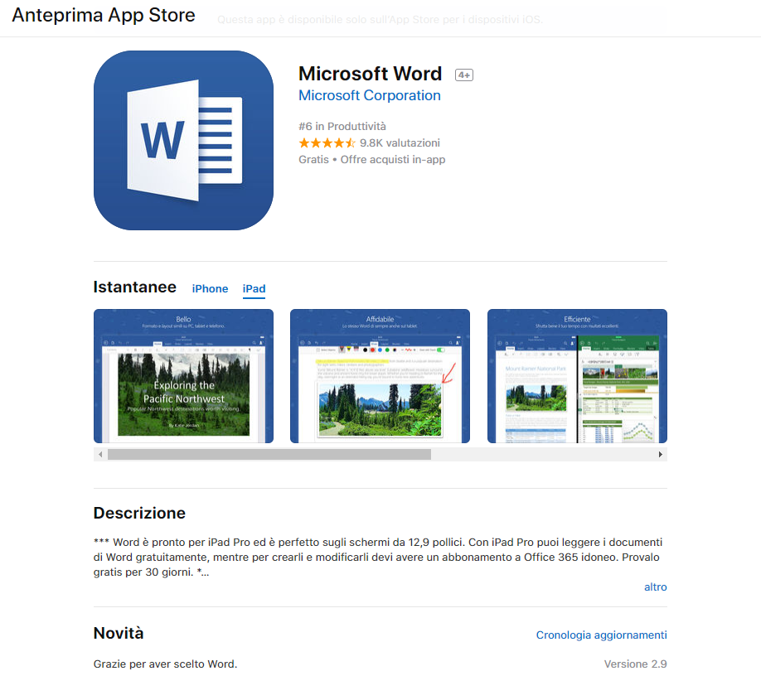Image resolution: width=761 pixels, height=700 pixels.
Task: Click the star rating icons
Action: click(x=327, y=143)
